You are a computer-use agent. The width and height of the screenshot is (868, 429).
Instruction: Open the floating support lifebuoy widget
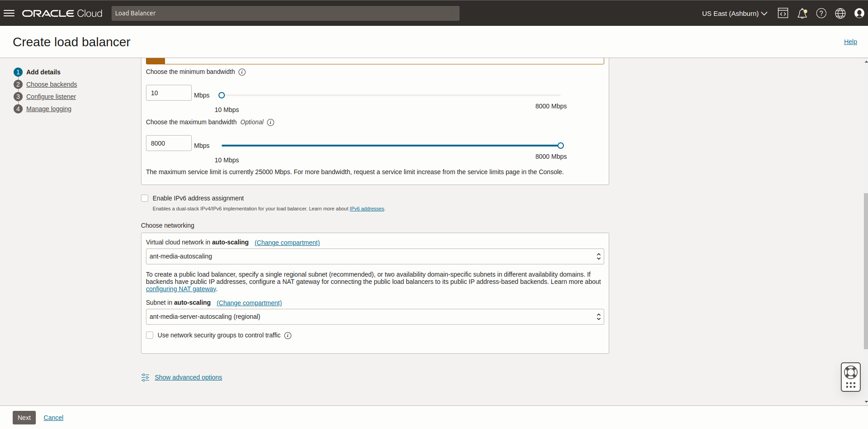tap(851, 377)
